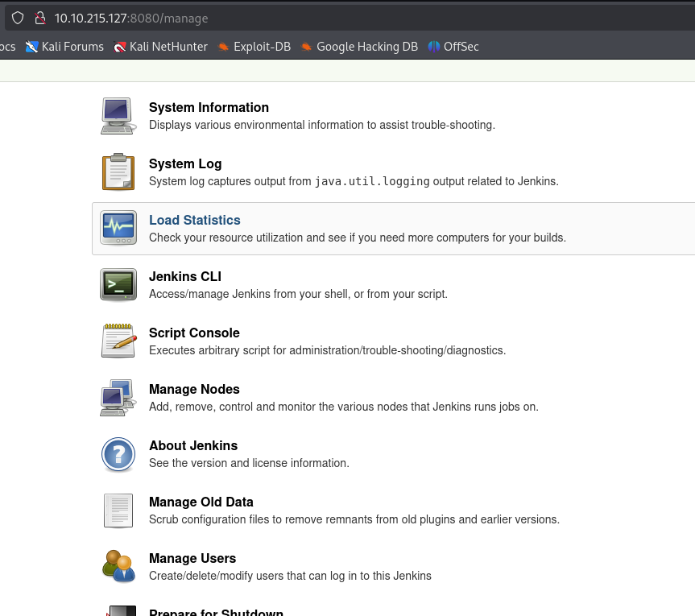
Task: Click the System Log clipboard icon
Action: 118,172
